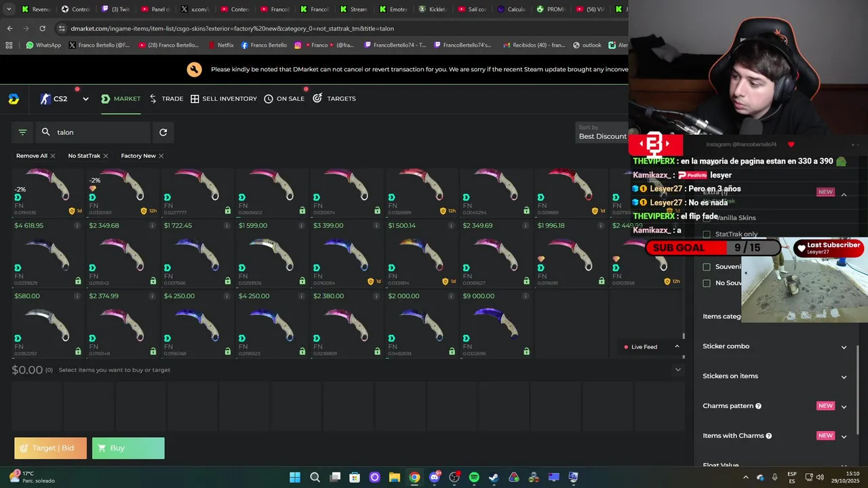Image resolution: width=868 pixels, height=488 pixels.
Task: Click the Target | Bid button
Action: pos(51,448)
